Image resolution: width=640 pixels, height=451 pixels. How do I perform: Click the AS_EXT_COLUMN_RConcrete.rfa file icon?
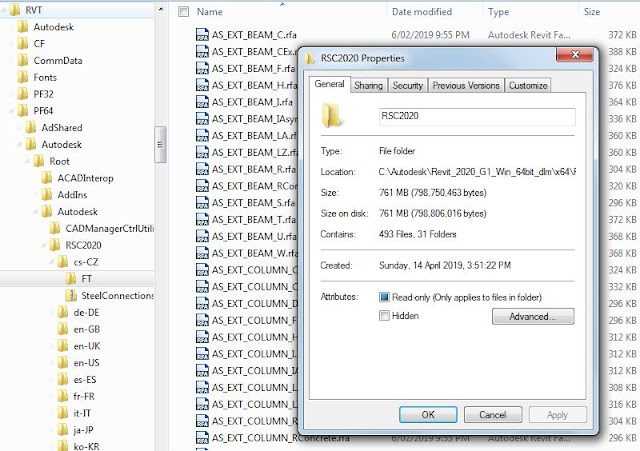pos(202,438)
